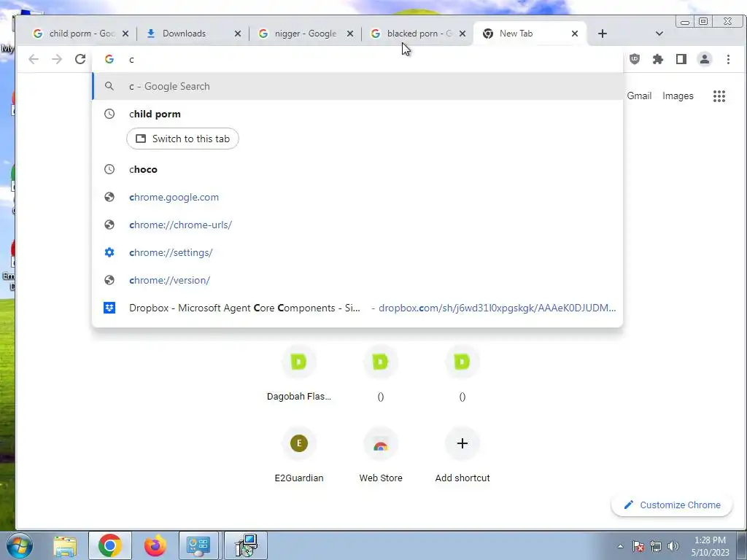The height and width of the screenshot is (560, 747).
Task: Open the taskbar clock and date
Action: 710,546
